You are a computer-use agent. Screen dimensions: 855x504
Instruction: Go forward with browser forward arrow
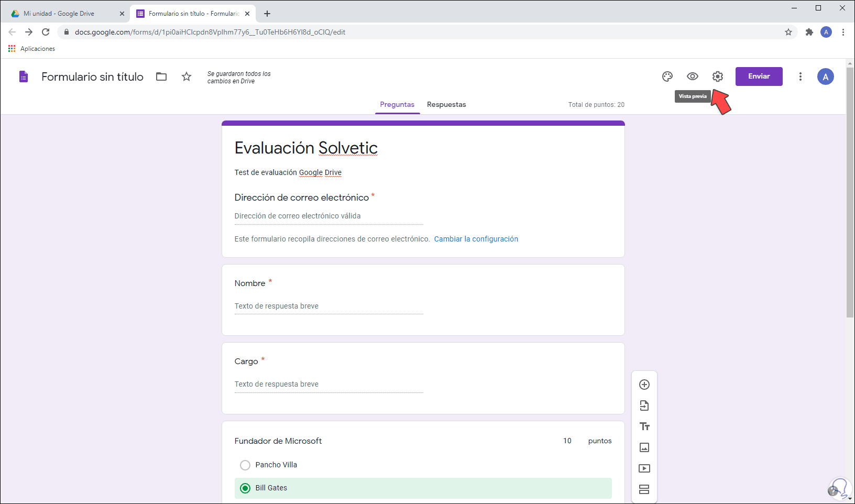tap(29, 32)
